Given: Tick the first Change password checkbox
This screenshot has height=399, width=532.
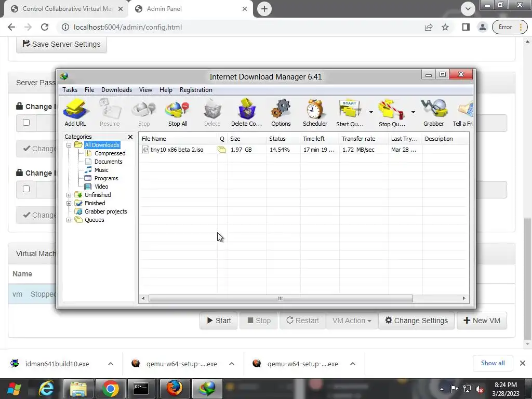Looking at the screenshot, I should [x=26, y=123].
